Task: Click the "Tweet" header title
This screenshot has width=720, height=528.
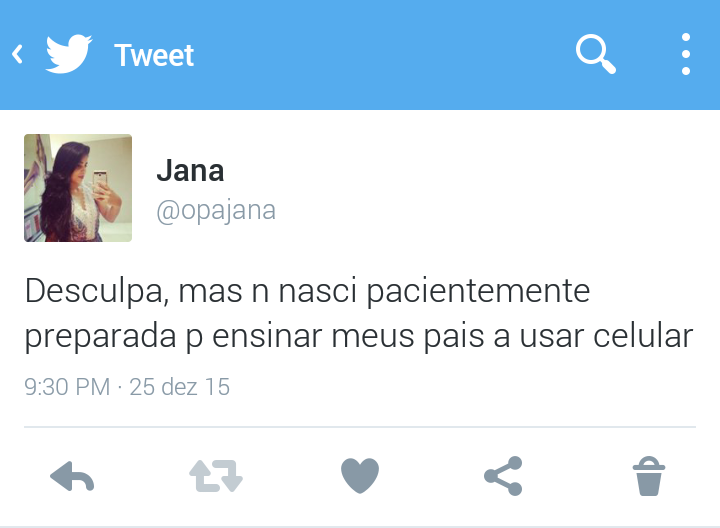Action: (154, 56)
